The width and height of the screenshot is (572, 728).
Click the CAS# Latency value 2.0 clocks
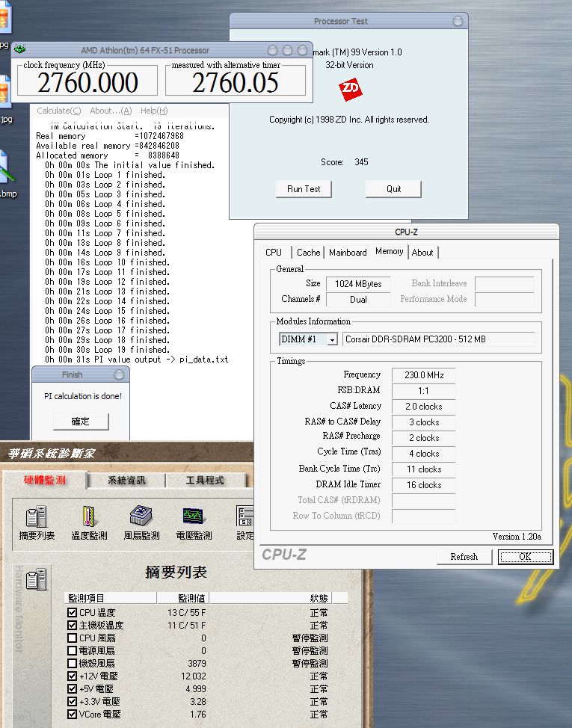coord(424,407)
